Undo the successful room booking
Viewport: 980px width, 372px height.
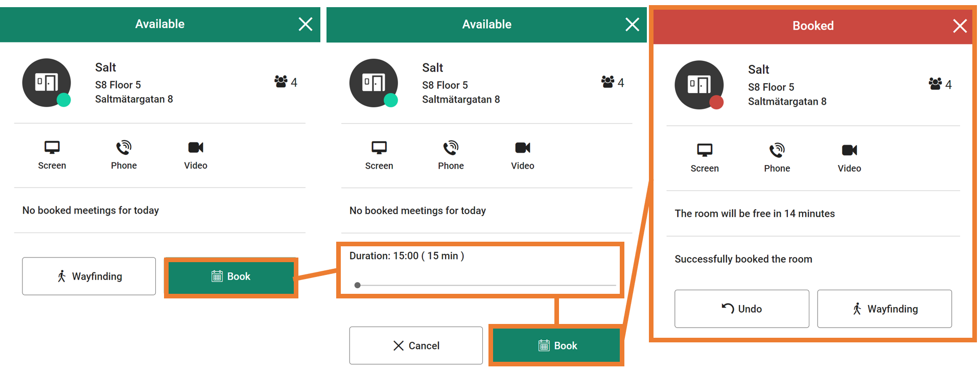741,309
